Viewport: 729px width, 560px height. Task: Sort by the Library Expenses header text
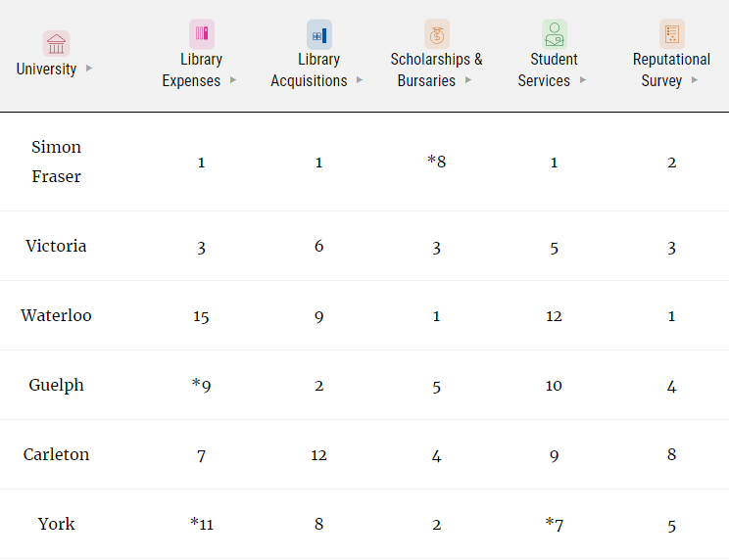[x=192, y=70]
